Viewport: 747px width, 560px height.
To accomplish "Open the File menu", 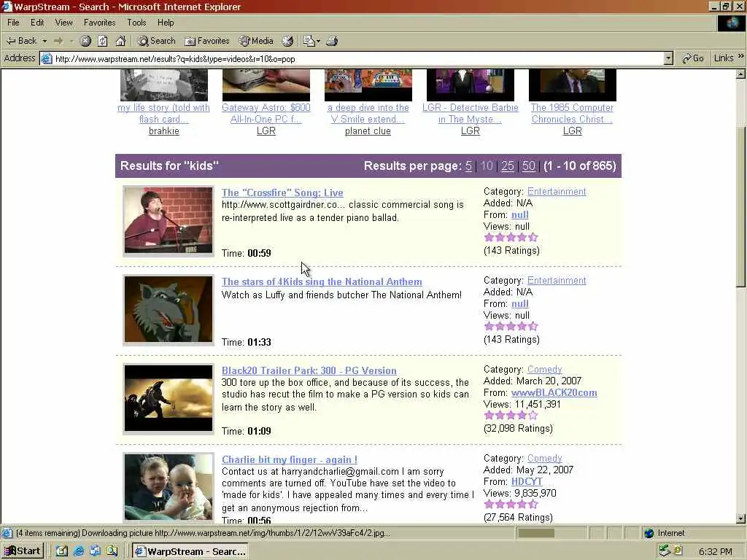I will pyautogui.click(x=13, y=23).
